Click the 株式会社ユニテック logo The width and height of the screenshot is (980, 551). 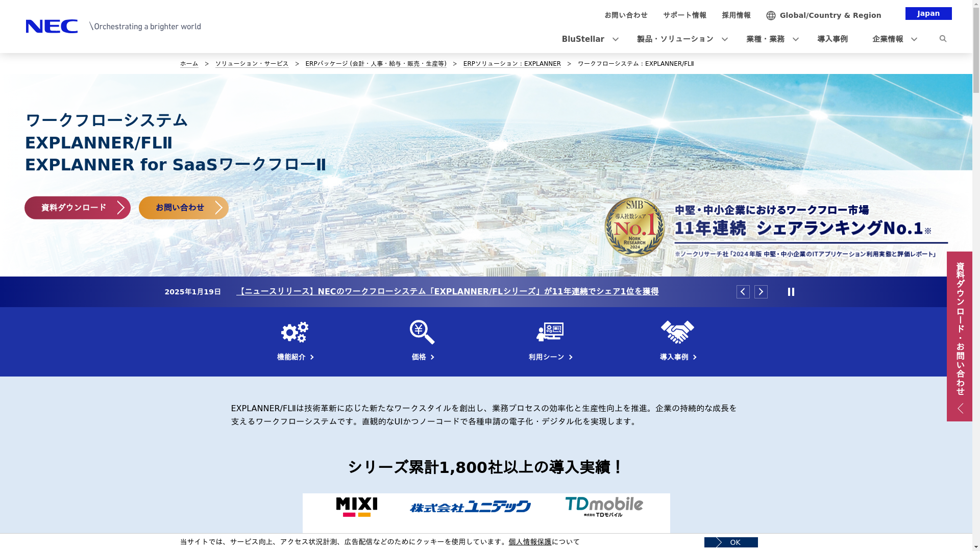point(470,507)
